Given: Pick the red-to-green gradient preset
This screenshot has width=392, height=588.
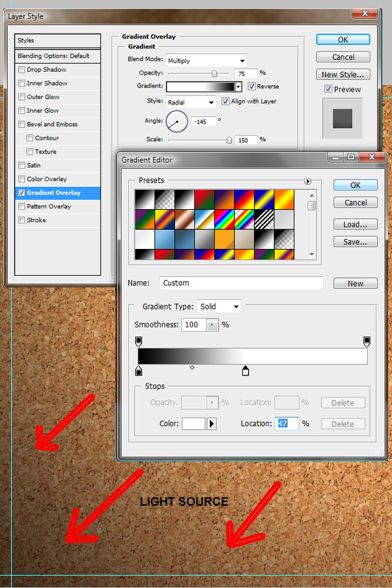Looking at the screenshot, I should (204, 199).
